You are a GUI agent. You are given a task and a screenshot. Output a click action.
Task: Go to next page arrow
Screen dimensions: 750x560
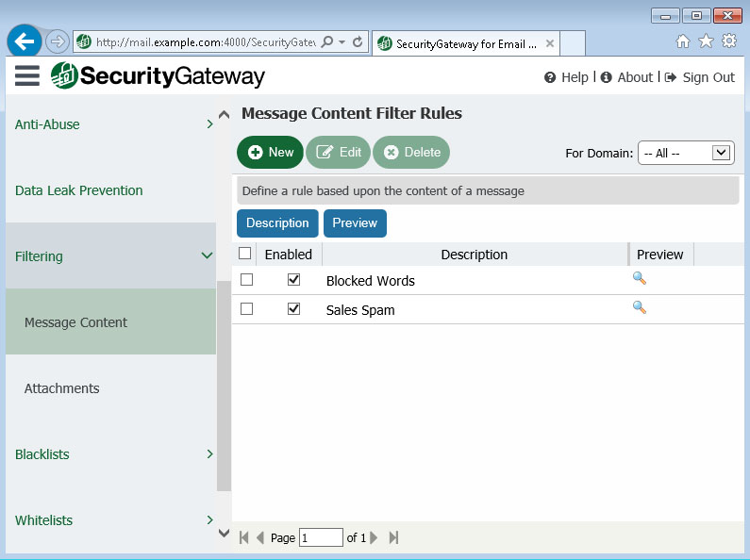(374, 537)
